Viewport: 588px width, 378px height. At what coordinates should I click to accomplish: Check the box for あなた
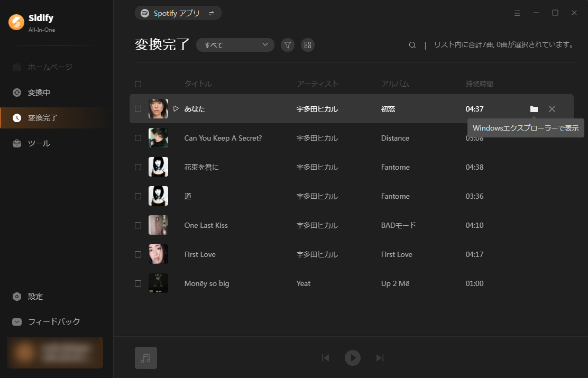[x=138, y=109]
